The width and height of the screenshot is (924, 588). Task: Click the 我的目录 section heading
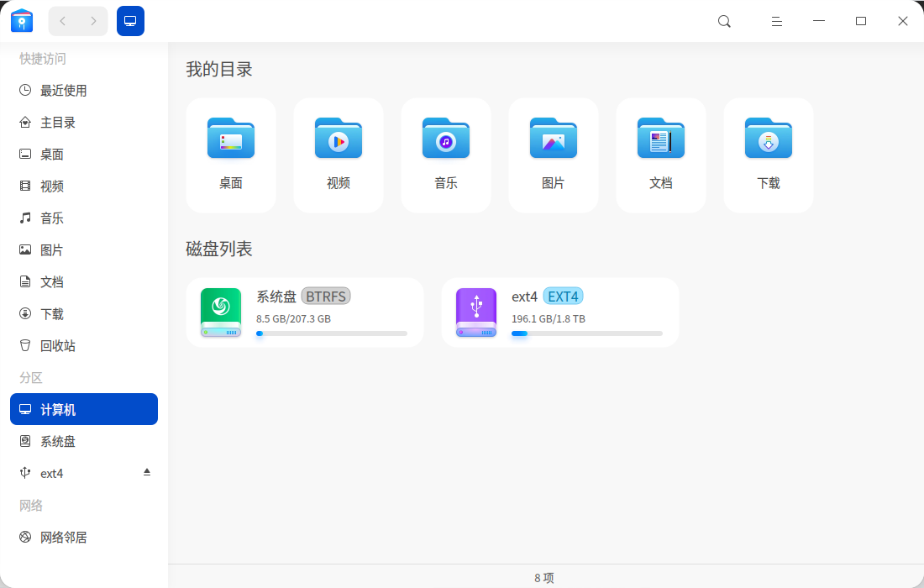point(219,69)
